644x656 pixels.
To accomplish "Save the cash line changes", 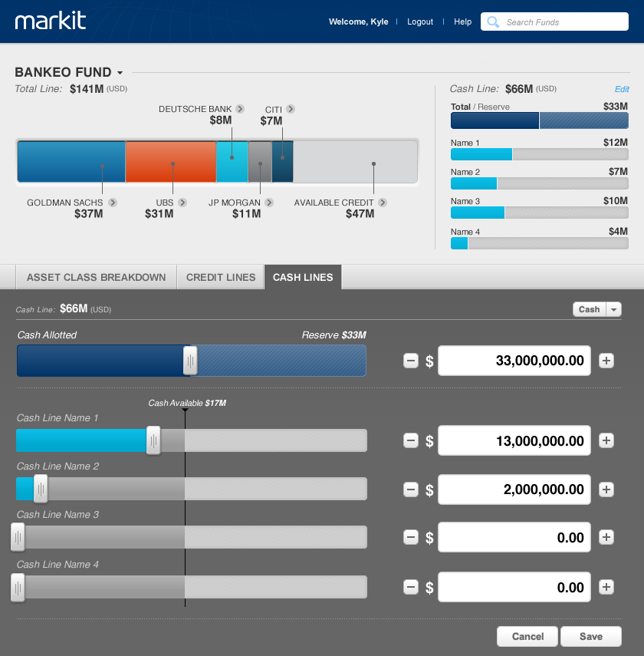I will click(591, 636).
